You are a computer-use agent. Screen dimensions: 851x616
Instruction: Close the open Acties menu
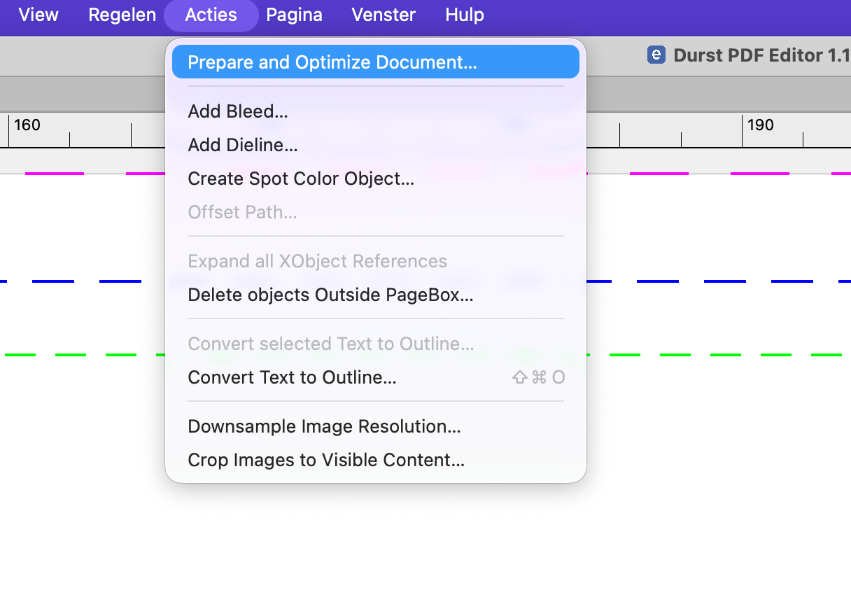pos(211,15)
